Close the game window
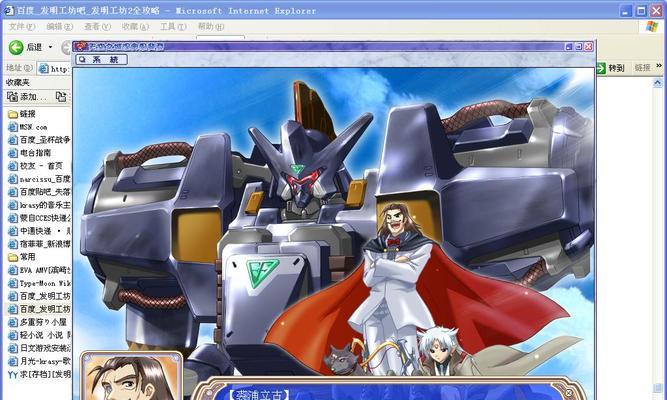 tap(589, 46)
